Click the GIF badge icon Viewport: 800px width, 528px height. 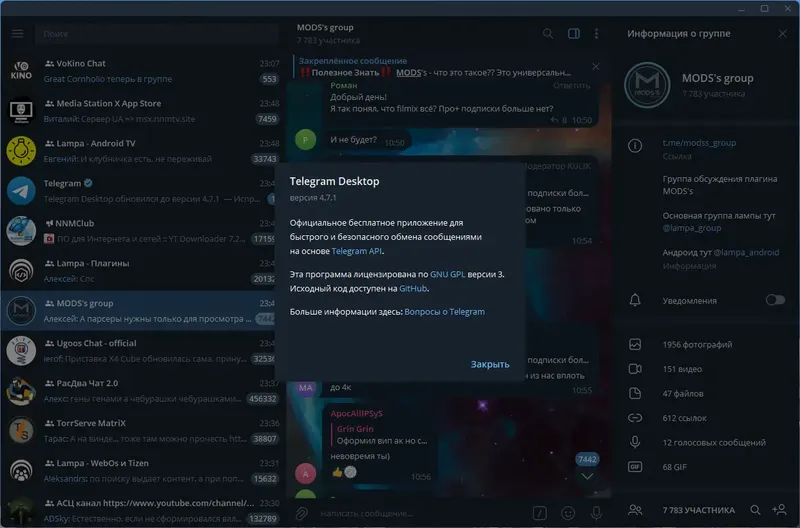pyautogui.click(x=635, y=467)
